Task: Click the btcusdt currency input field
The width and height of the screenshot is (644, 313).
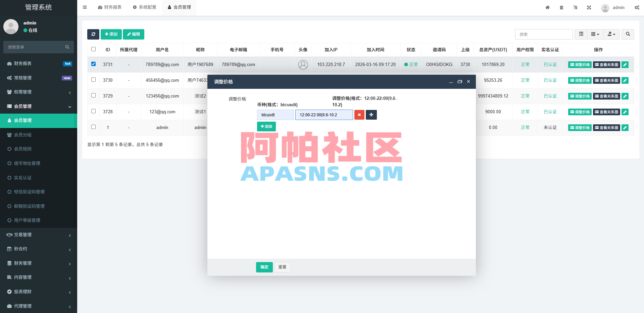Action: click(x=276, y=115)
